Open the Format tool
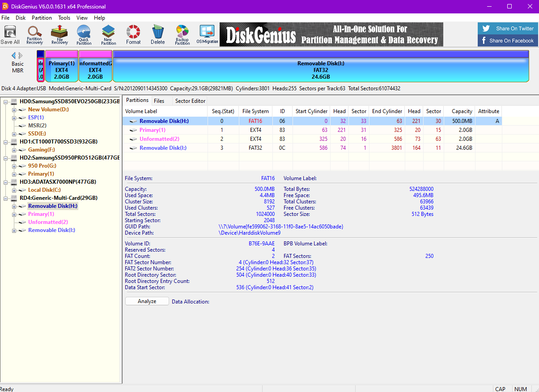This screenshot has width=539, height=392. coord(133,34)
